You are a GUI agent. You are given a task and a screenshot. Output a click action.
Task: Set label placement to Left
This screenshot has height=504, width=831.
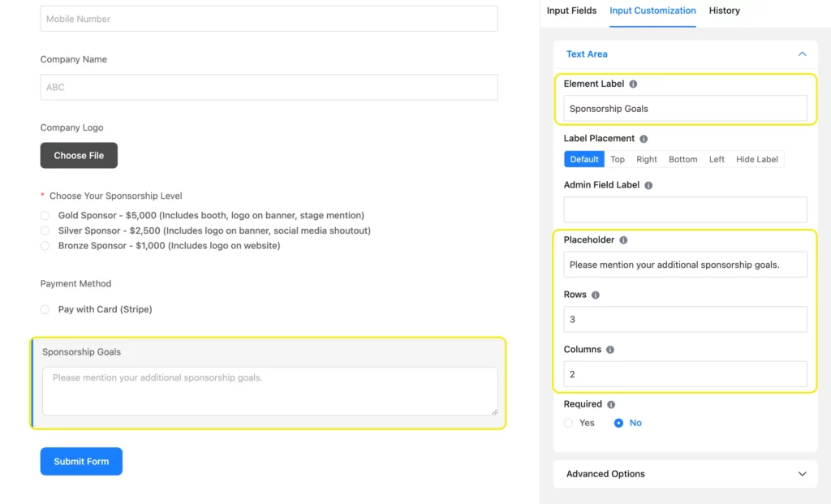click(x=717, y=159)
